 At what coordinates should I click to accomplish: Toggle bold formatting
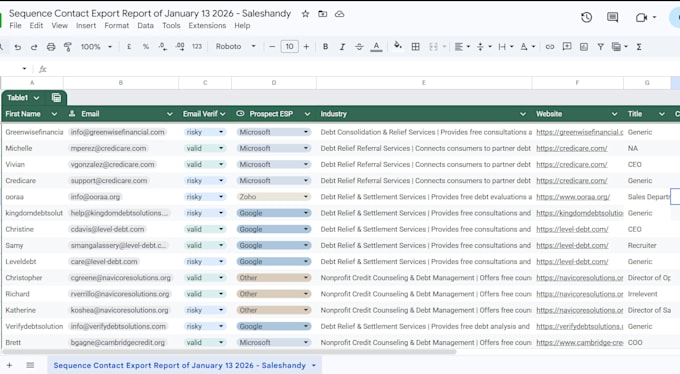click(325, 46)
